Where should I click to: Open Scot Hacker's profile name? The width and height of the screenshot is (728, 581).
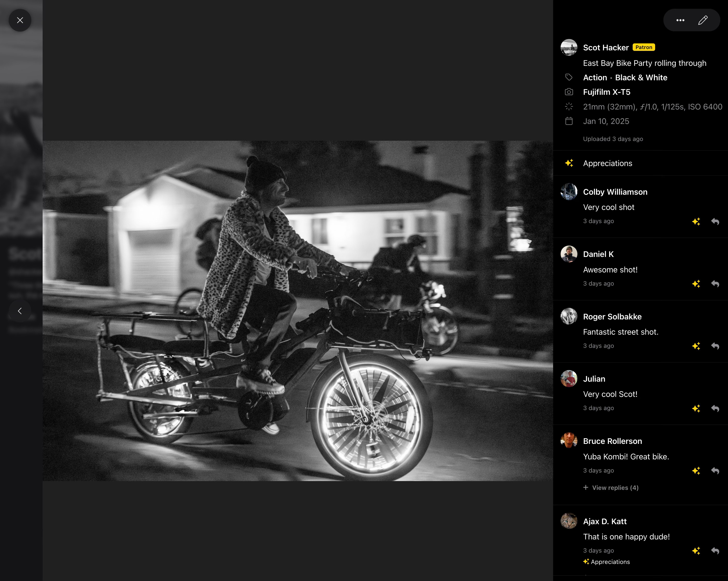606,48
